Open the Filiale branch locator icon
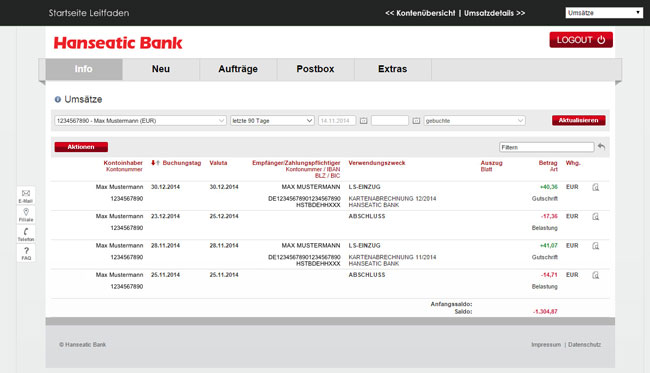Image resolution: width=650 pixels, height=373 pixels. [x=26, y=215]
